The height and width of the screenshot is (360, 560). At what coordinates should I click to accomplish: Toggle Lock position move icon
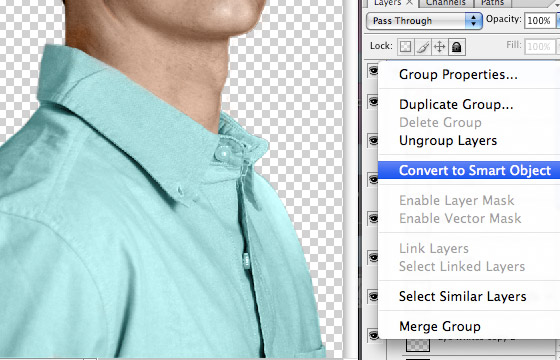click(440, 47)
